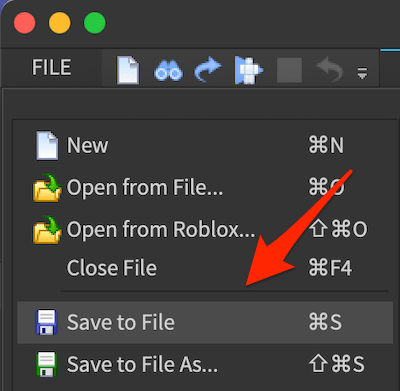Viewport: 400px width, 391px height.
Task: Click the blue redo arrow icon
Action: pyautogui.click(x=208, y=70)
